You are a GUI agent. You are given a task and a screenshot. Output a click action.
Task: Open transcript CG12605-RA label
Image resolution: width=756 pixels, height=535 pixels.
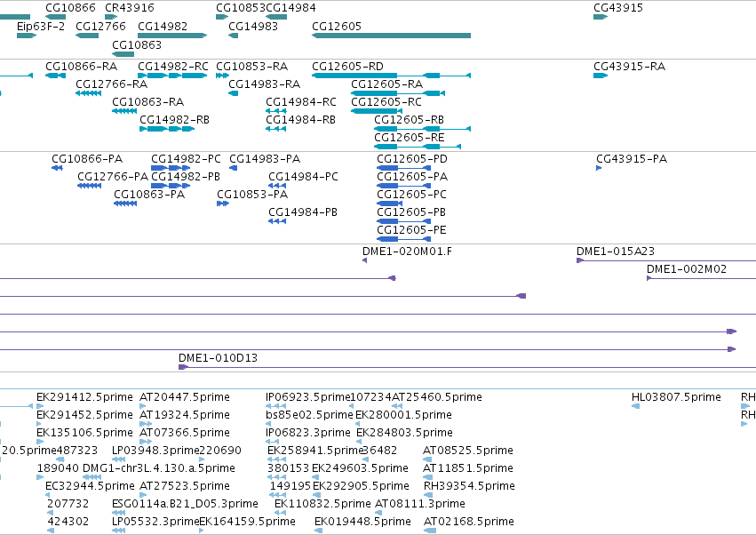386,84
